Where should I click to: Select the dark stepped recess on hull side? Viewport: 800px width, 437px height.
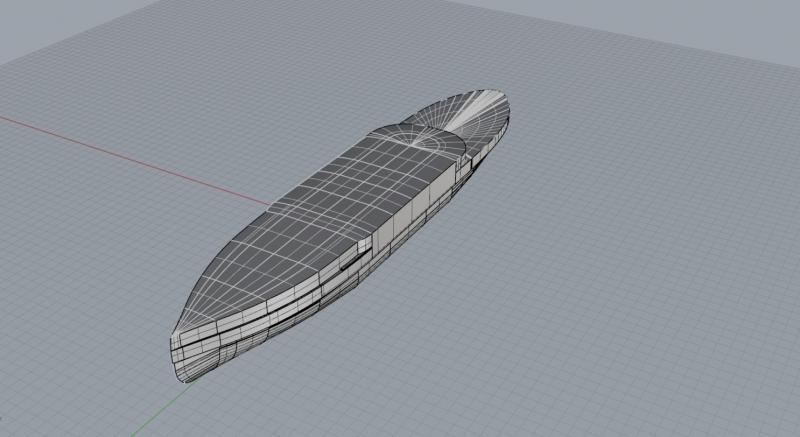pos(352,262)
